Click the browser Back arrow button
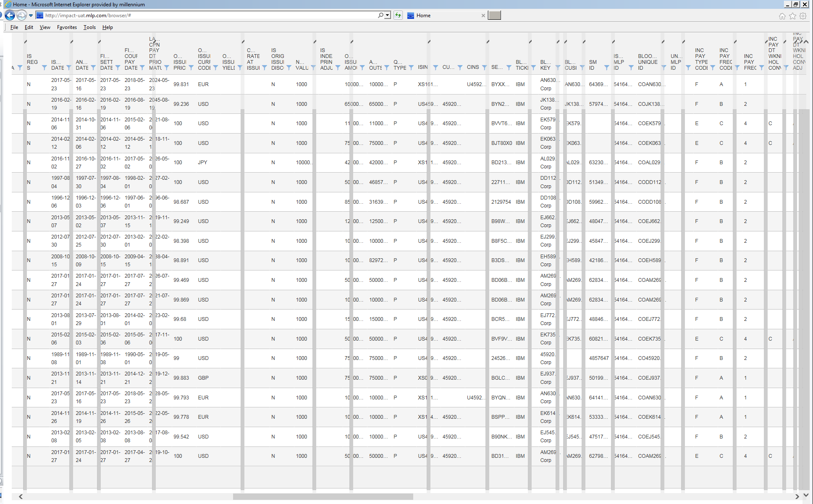The height and width of the screenshot is (504, 813). [10, 16]
